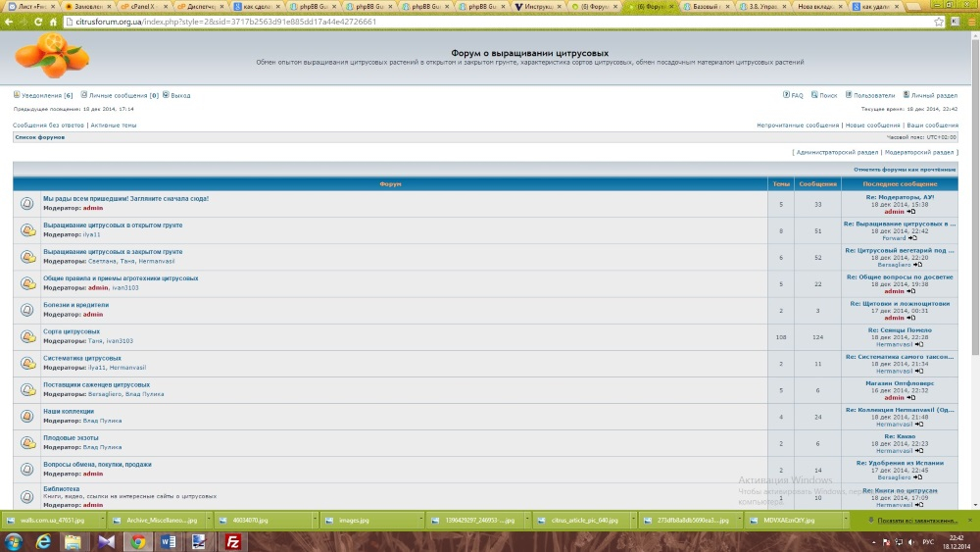980x552 pixels.
Task: Click the orange citrus forum logo
Action: 53,56
